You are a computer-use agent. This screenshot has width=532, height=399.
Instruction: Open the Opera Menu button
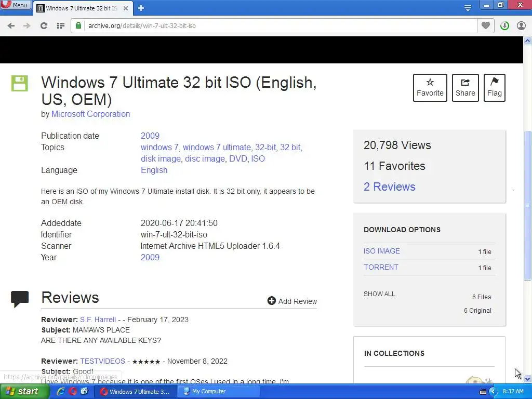[x=15, y=5]
